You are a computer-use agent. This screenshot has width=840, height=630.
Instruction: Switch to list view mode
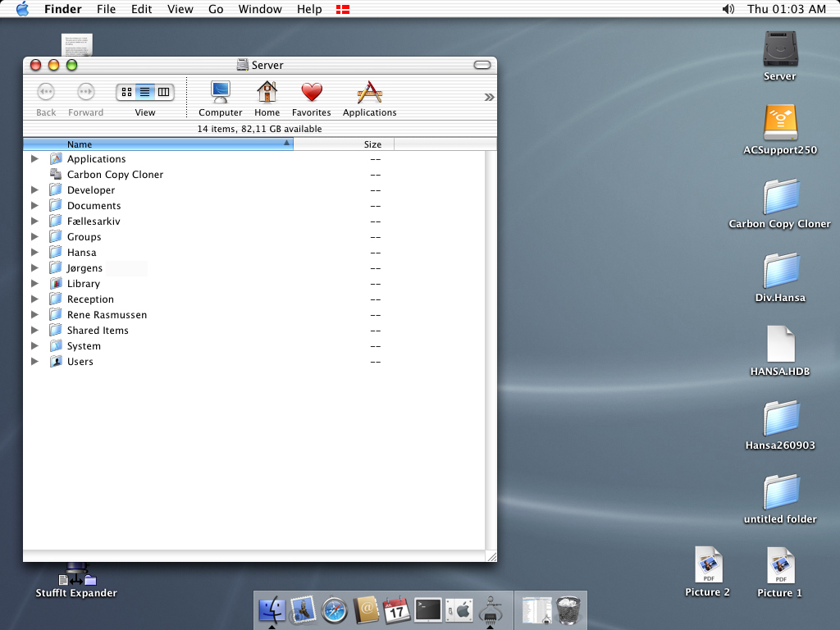click(x=144, y=92)
